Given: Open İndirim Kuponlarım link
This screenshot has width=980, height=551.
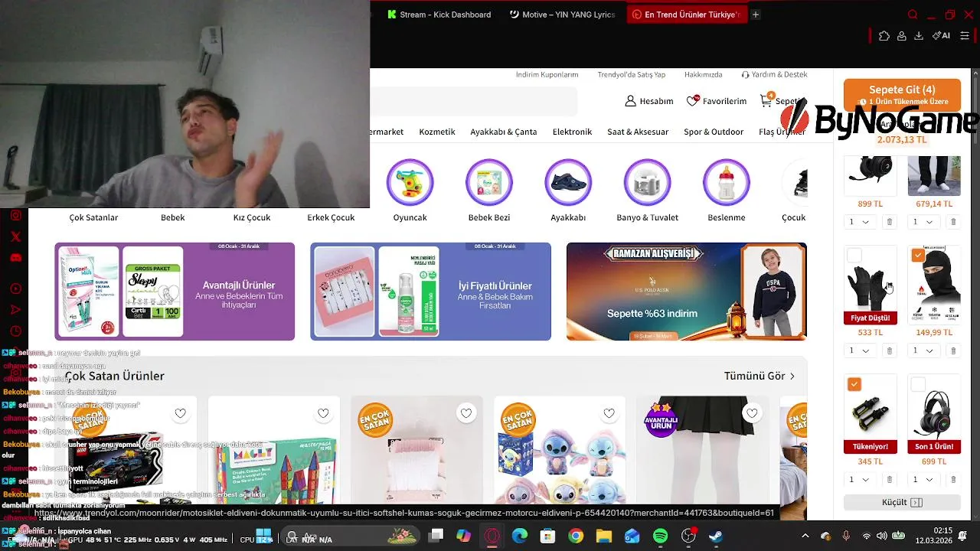Looking at the screenshot, I should pyautogui.click(x=547, y=75).
